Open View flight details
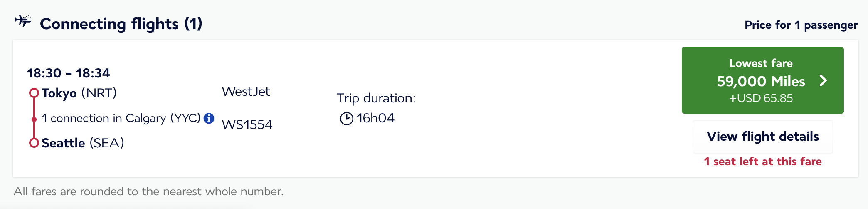 click(x=762, y=137)
